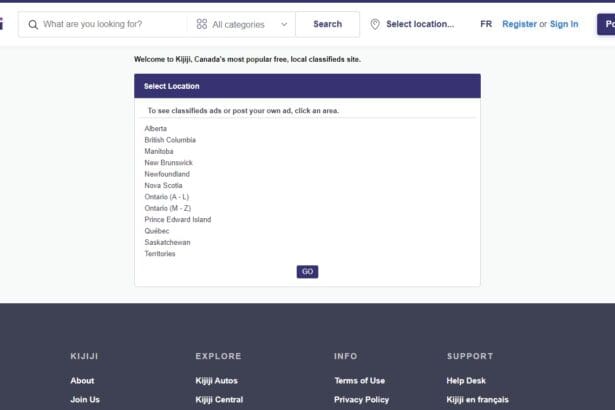Select New Brunswick
This screenshot has width=615, height=410.
click(x=168, y=162)
